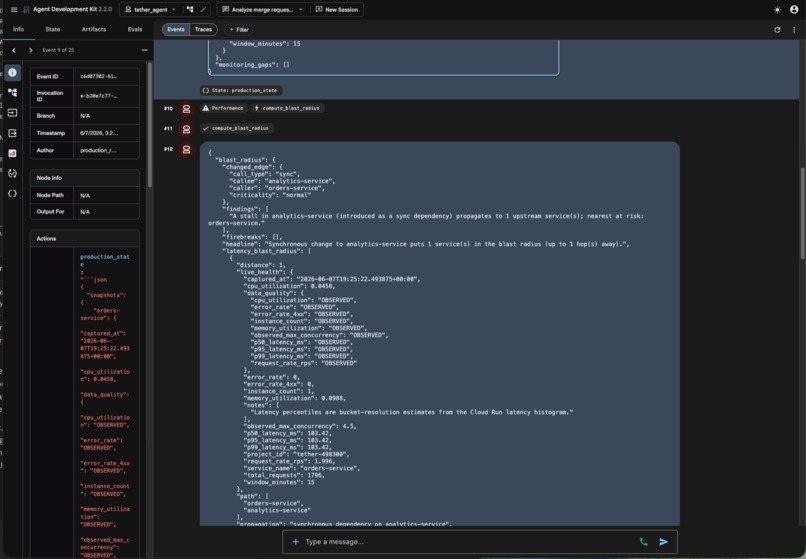806x559 pixels.
Task: Click the braces icon on State chip
Action: click(206, 91)
